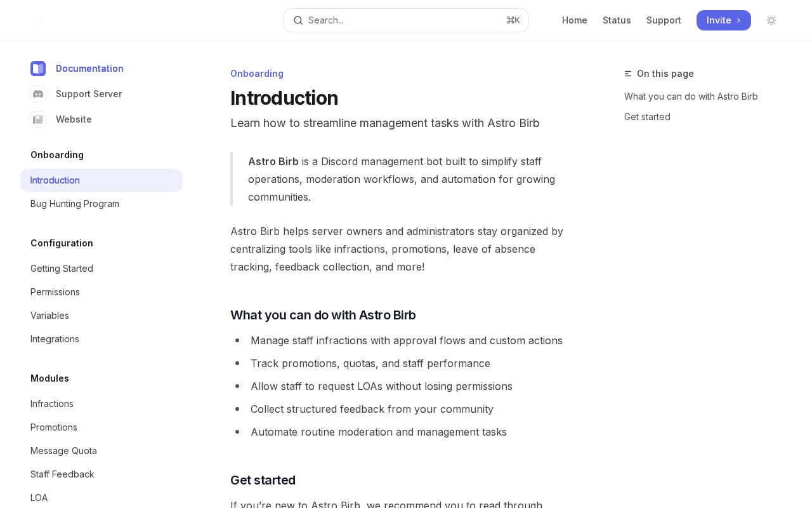Open the Status nav link

617,20
